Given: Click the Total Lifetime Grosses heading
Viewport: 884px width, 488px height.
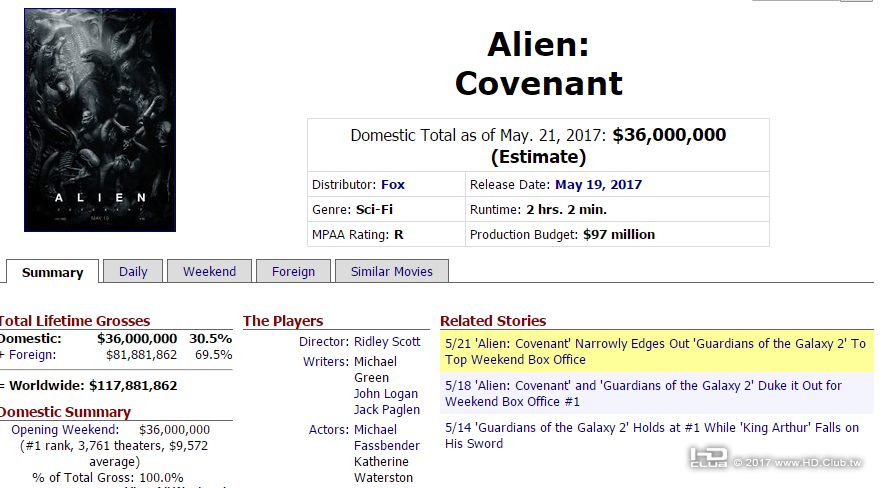Looking at the screenshot, I should (x=74, y=321).
